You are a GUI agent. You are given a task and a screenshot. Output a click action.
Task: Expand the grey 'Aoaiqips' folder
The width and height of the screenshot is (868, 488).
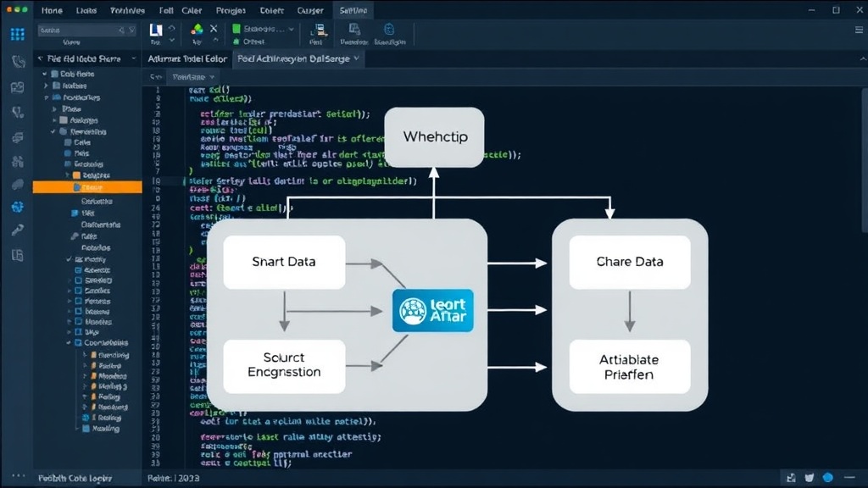54,120
